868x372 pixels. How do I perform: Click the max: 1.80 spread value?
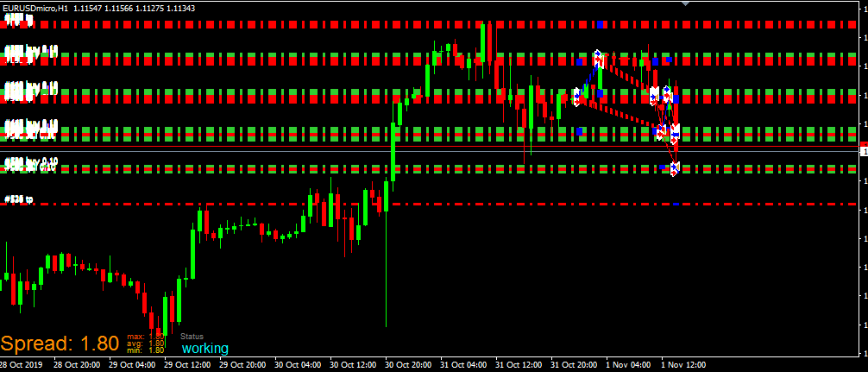pyautogui.click(x=145, y=336)
